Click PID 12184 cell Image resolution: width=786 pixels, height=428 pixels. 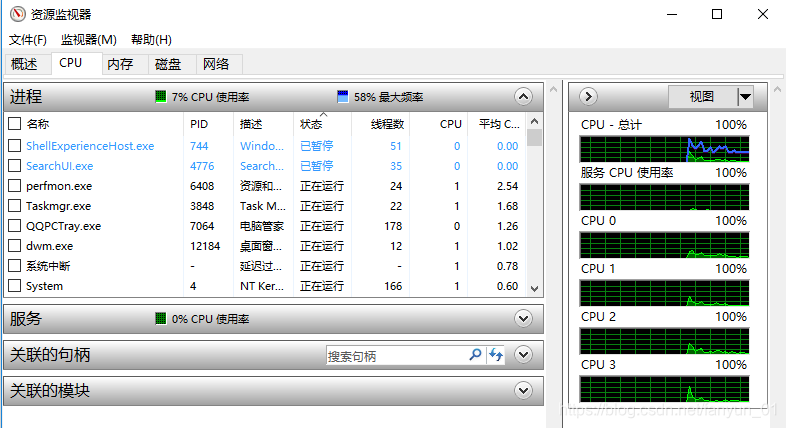coord(205,246)
